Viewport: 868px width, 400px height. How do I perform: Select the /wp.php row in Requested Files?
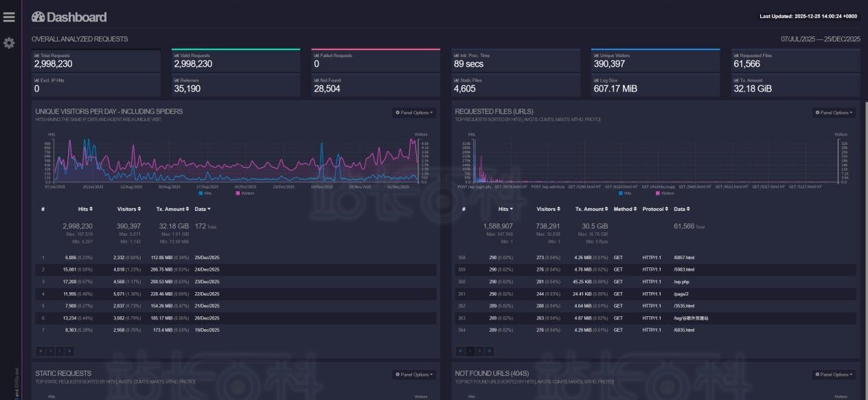tap(681, 281)
